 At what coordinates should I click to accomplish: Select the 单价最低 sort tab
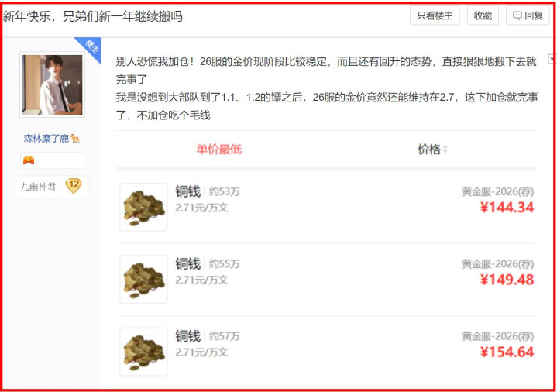coord(218,149)
